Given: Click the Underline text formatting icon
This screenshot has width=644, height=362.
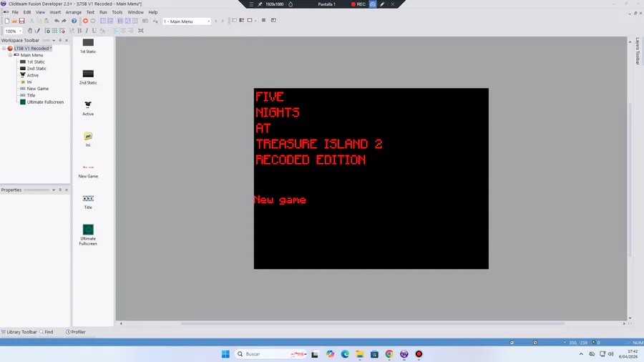Looking at the screenshot, I should [94, 31].
